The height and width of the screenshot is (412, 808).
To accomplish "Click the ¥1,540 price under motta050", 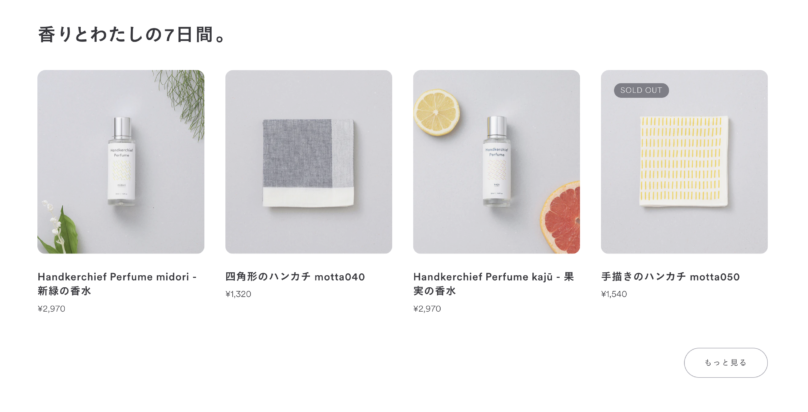I will point(614,294).
